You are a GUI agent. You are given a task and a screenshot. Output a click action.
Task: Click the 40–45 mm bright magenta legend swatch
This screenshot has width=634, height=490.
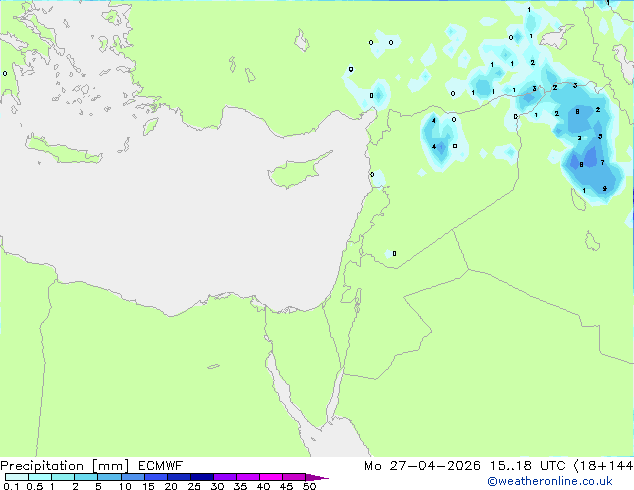[x=271, y=477]
